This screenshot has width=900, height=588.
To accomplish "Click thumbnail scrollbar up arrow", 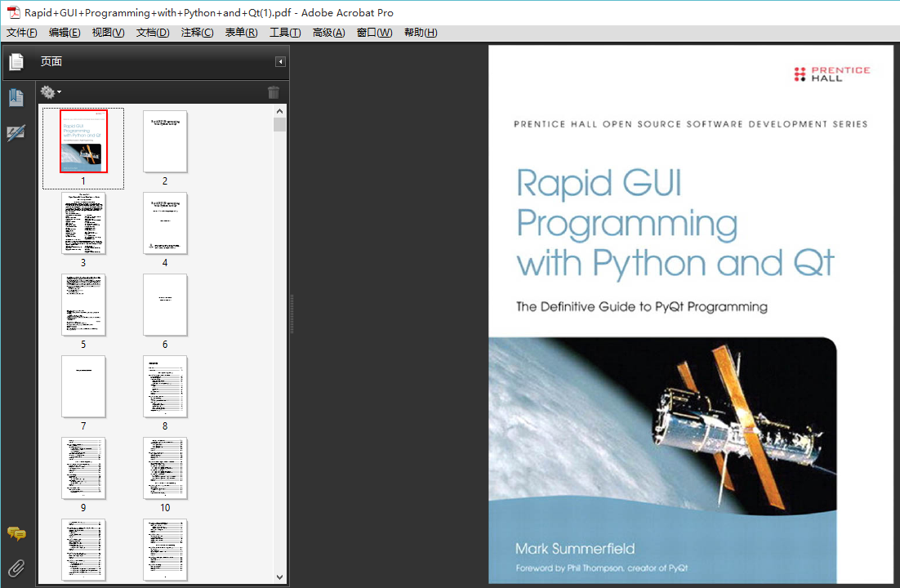I will point(279,111).
